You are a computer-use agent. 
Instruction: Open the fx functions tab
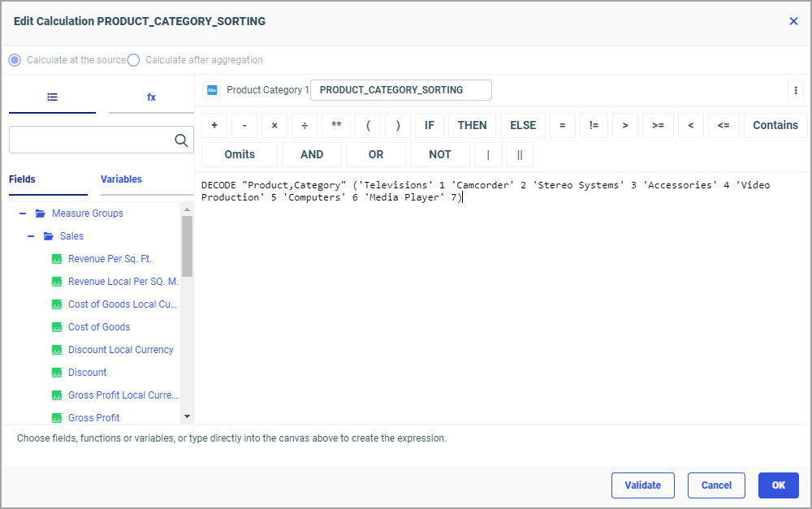(151, 97)
